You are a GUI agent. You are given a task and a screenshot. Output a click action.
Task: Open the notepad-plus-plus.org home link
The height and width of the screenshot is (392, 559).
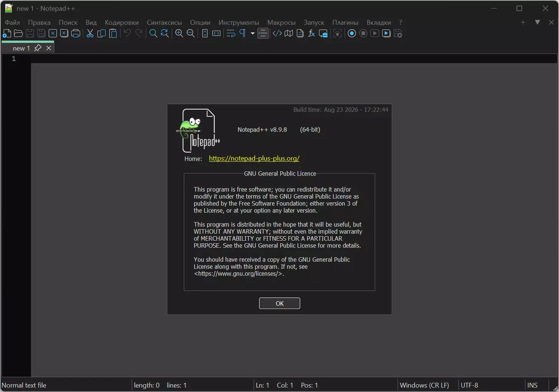pyautogui.click(x=254, y=158)
